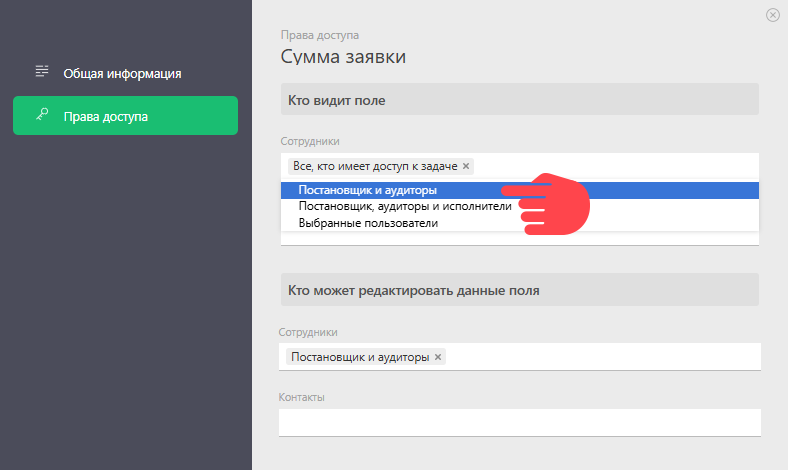This screenshot has width=788, height=470.
Task: Click the 'Все, кто имеет доступ к задаче' tag text
Action: [375, 166]
